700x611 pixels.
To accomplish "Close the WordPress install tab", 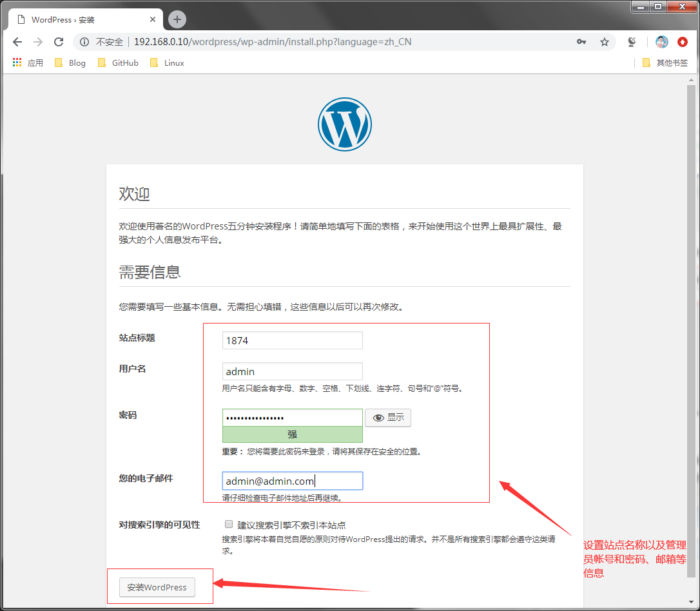I will 153,19.
